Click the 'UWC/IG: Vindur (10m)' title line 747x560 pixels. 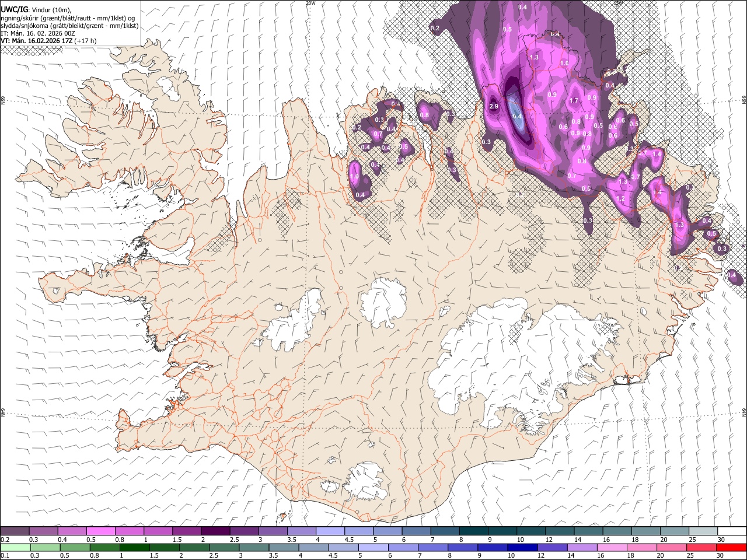coord(36,10)
